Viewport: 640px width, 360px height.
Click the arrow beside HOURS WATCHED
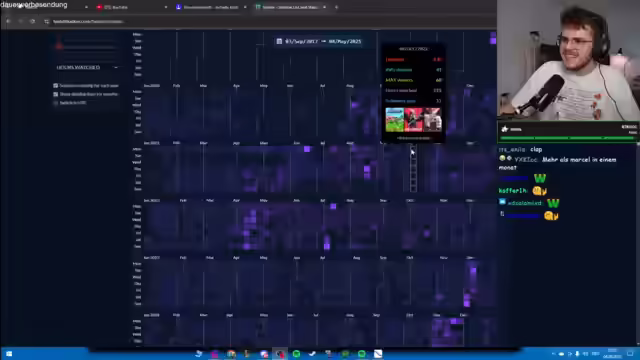tap(116, 67)
